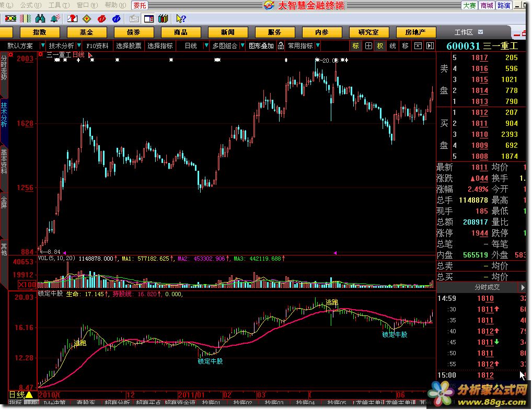532x410 pixels.
Task: Open the 新闻 category tab
Action: pyautogui.click(x=228, y=32)
